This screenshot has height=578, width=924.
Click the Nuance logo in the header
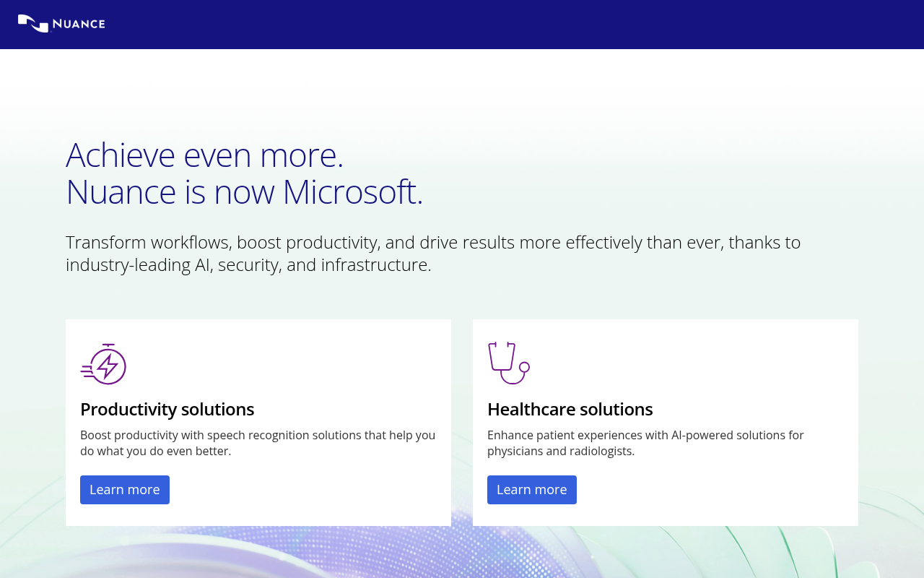tap(61, 24)
